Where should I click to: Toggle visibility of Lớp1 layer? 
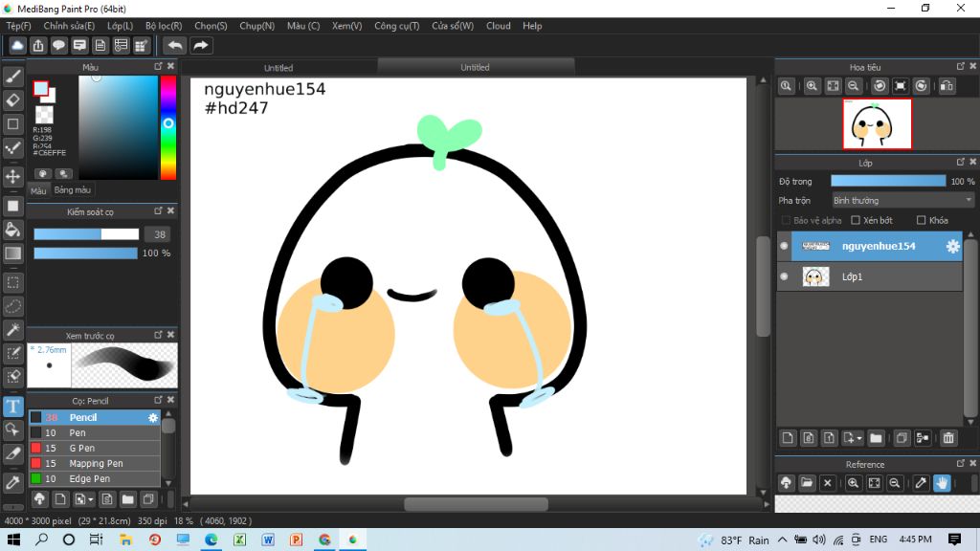785,276
